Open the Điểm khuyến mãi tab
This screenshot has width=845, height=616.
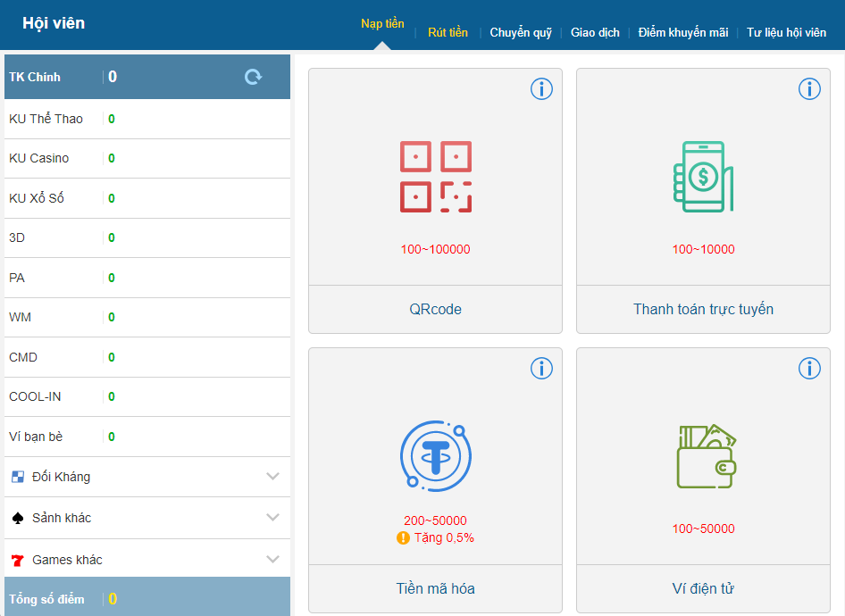pos(683,33)
